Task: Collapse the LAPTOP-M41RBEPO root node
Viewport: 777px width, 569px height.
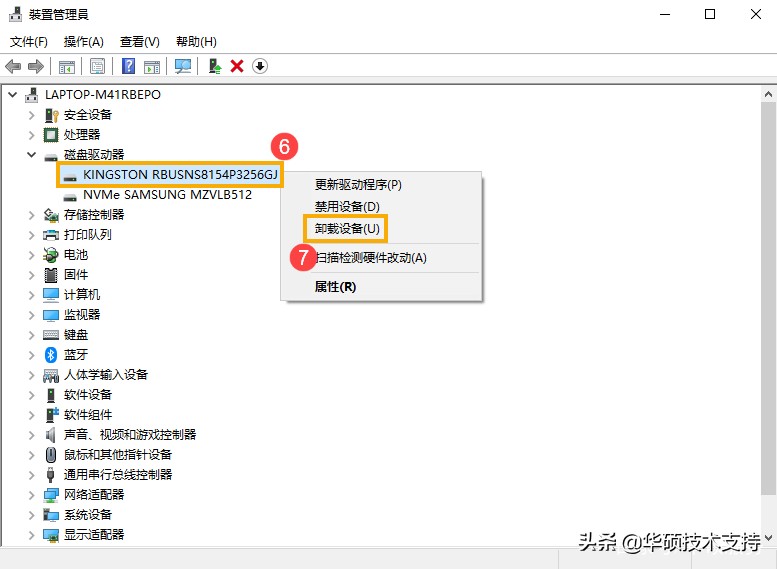Action: pyautogui.click(x=12, y=94)
